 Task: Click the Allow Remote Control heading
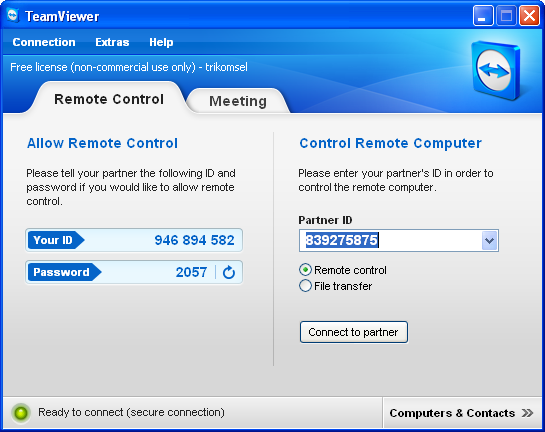pos(102,143)
